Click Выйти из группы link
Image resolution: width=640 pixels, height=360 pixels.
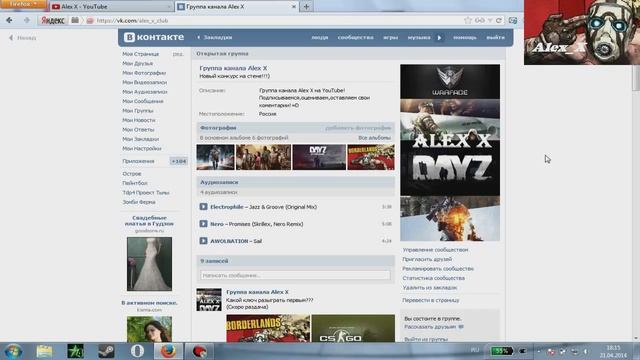(426, 339)
